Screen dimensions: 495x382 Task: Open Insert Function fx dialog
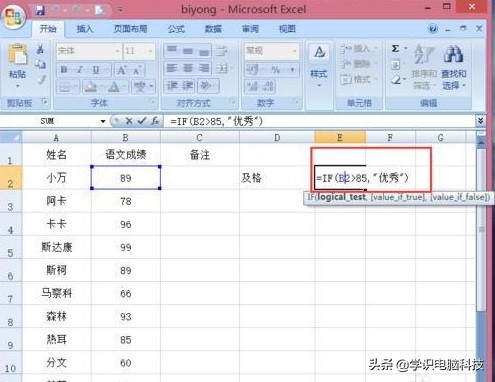coord(155,121)
